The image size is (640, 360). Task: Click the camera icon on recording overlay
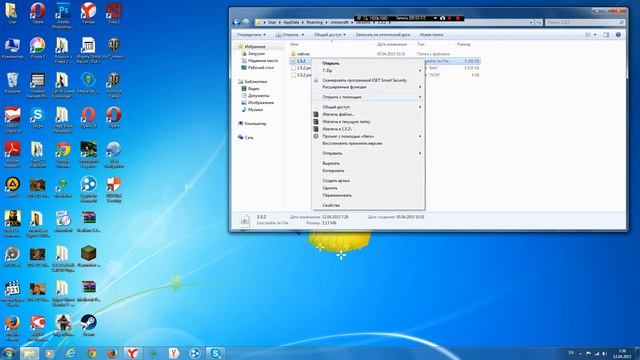point(442,18)
